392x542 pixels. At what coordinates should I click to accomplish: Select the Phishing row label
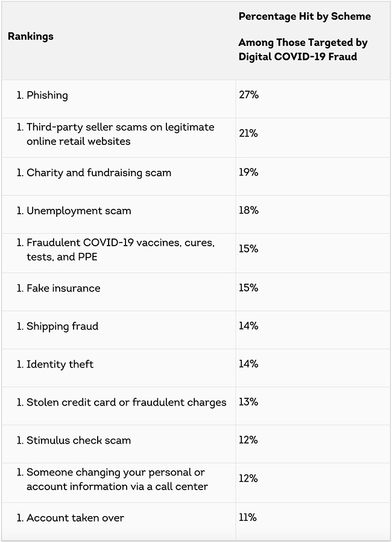pos(47,95)
